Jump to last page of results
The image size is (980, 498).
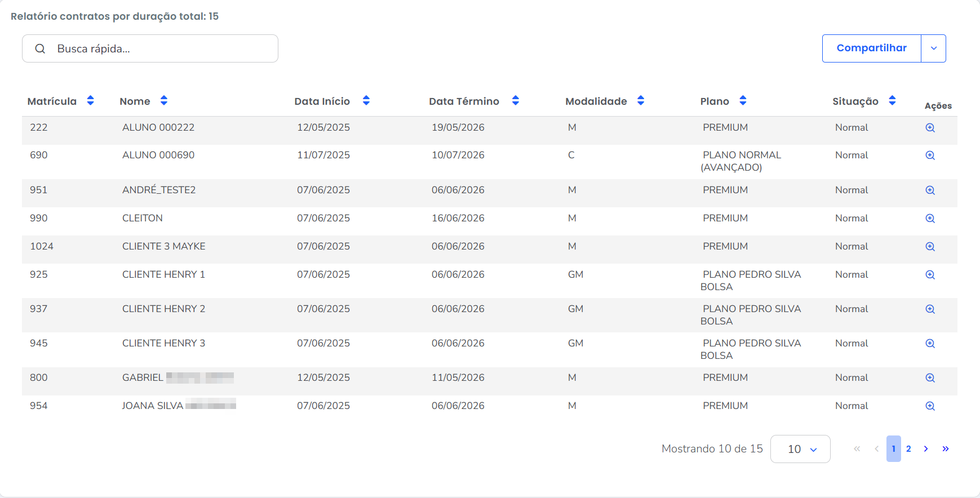pos(945,449)
